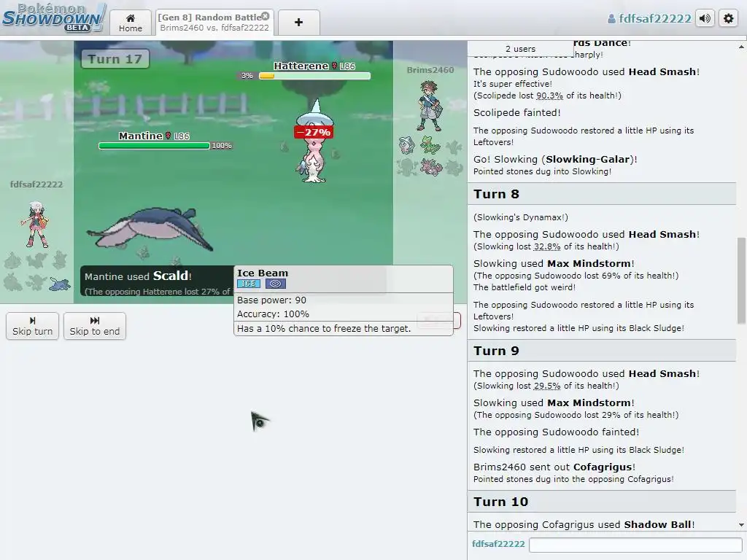
Task: Click Mantine's female gender symbol
Action: point(168,136)
